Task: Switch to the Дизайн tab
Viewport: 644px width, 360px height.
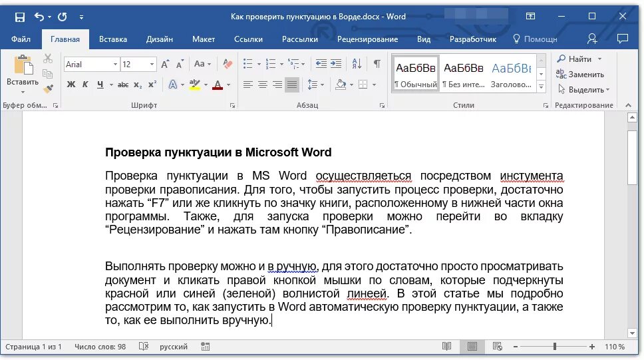Action: (x=160, y=39)
